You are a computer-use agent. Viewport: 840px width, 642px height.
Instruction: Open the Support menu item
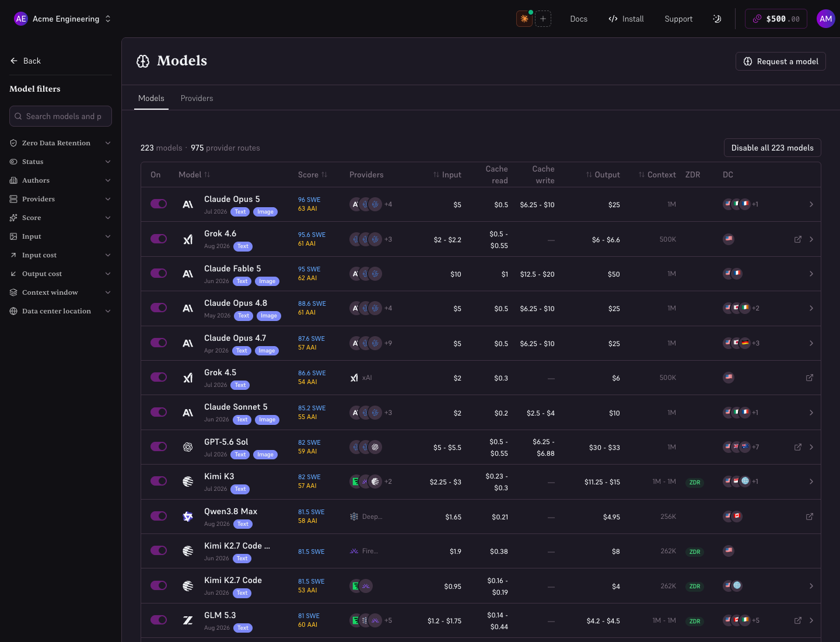(x=678, y=19)
